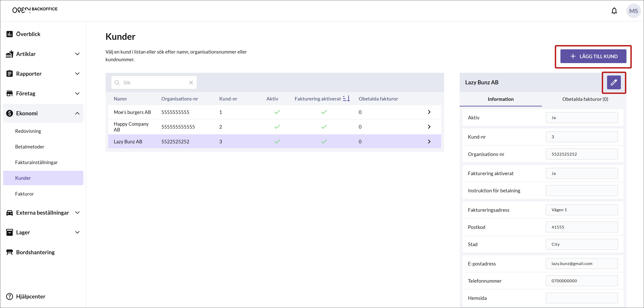The height and width of the screenshot is (308, 644).
Task: Select Kunder submenu item
Action: (x=43, y=178)
